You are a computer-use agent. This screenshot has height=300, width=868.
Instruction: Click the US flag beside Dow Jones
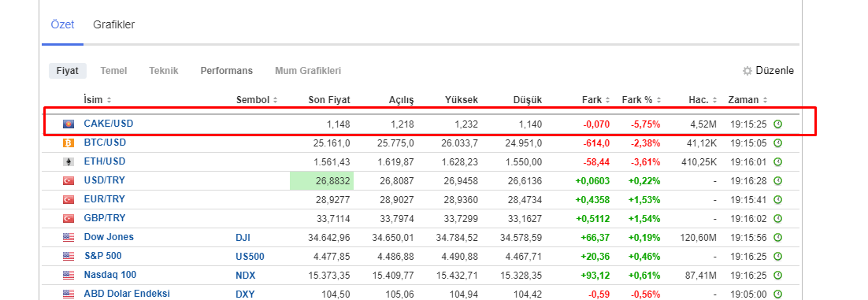coord(68,237)
